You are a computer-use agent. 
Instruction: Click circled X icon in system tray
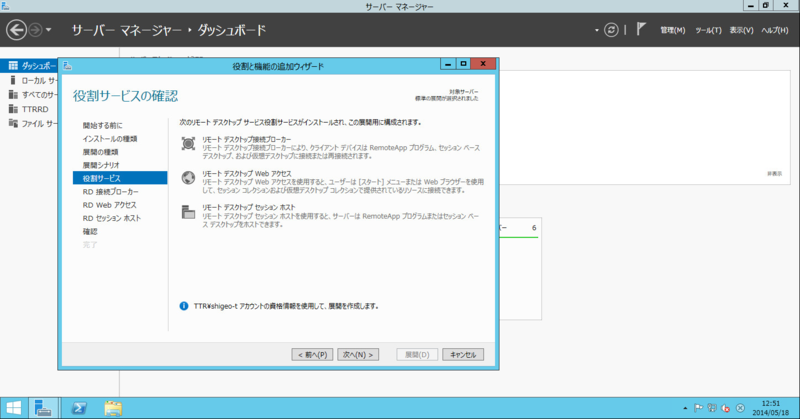pos(740,408)
